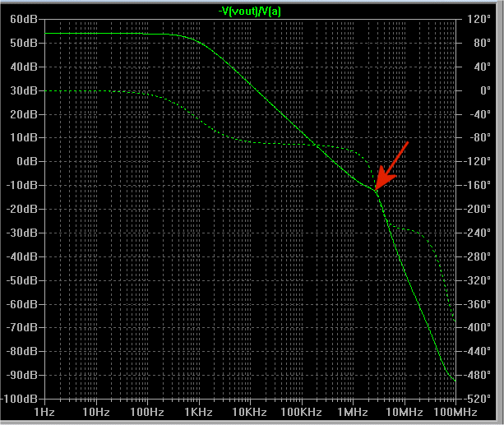This screenshot has width=504, height=425.
Task: Click the 100Hz frequency axis label
Action: pos(147,412)
